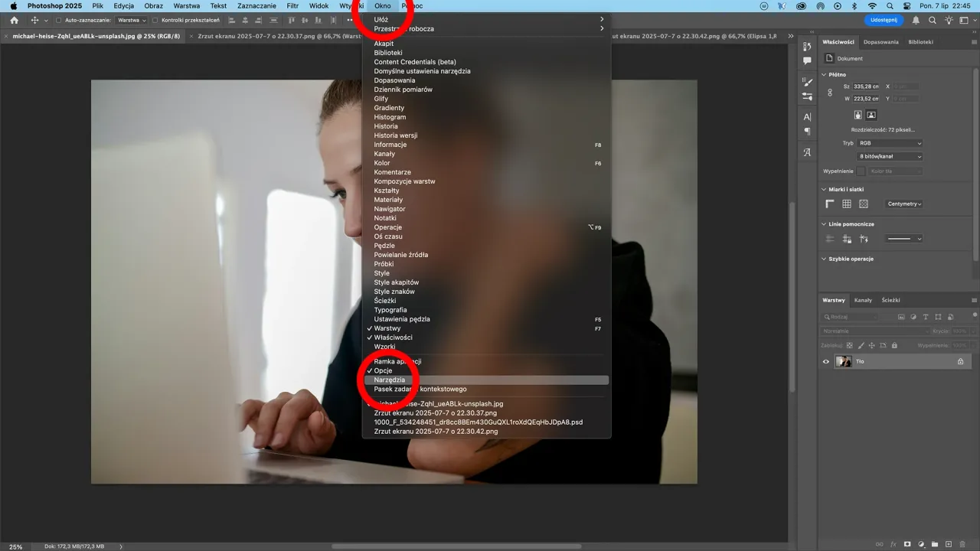980x551 pixels.
Task: Click the Comments panel speech bubble icon
Action: tap(806, 60)
